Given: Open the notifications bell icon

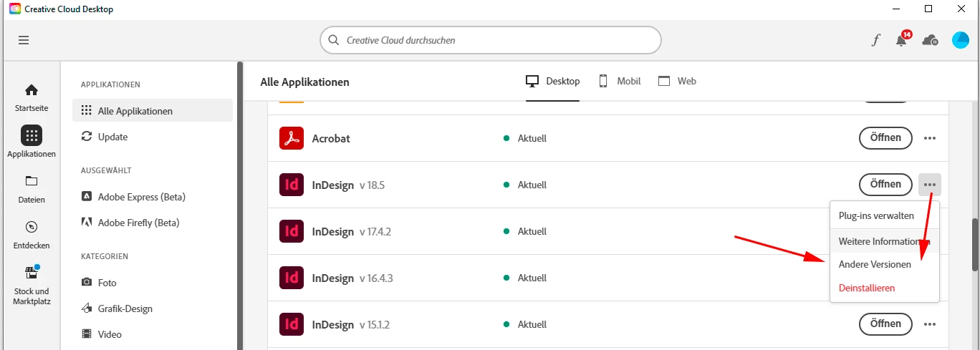Looking at the screenshot, I should tap(902, 39).
